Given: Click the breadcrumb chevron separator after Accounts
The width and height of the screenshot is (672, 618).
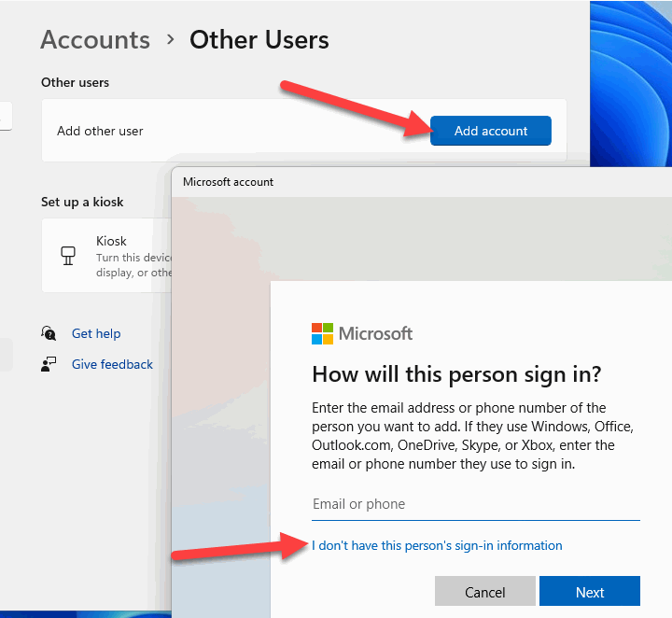Looking at the screenshot, I should 170,40.
